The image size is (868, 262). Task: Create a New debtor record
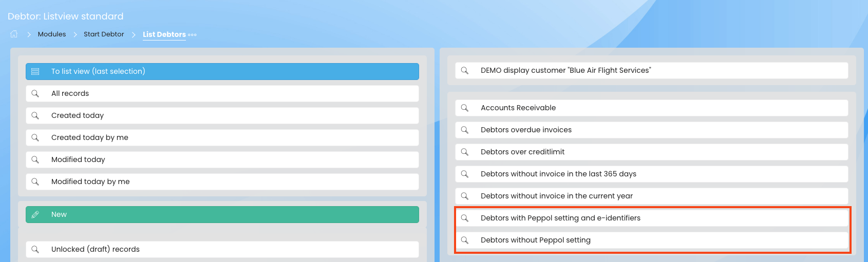click(x=222, y=214)
